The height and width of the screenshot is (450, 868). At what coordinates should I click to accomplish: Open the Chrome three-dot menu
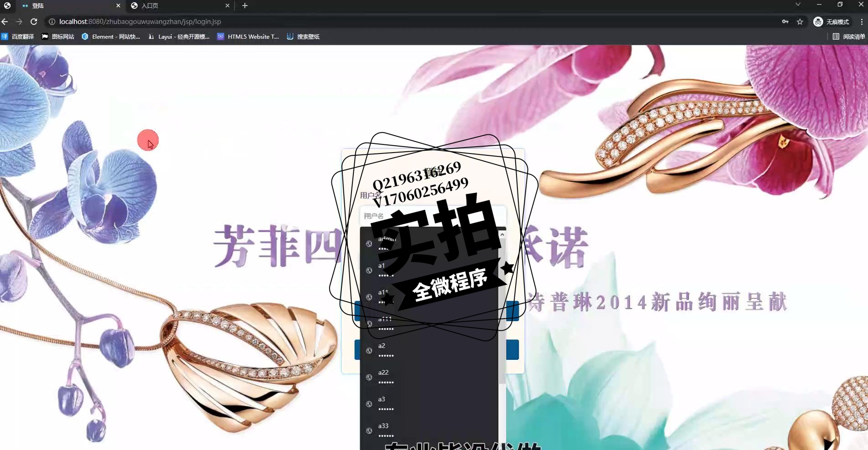pyautogui.click(x=862, y=21)
